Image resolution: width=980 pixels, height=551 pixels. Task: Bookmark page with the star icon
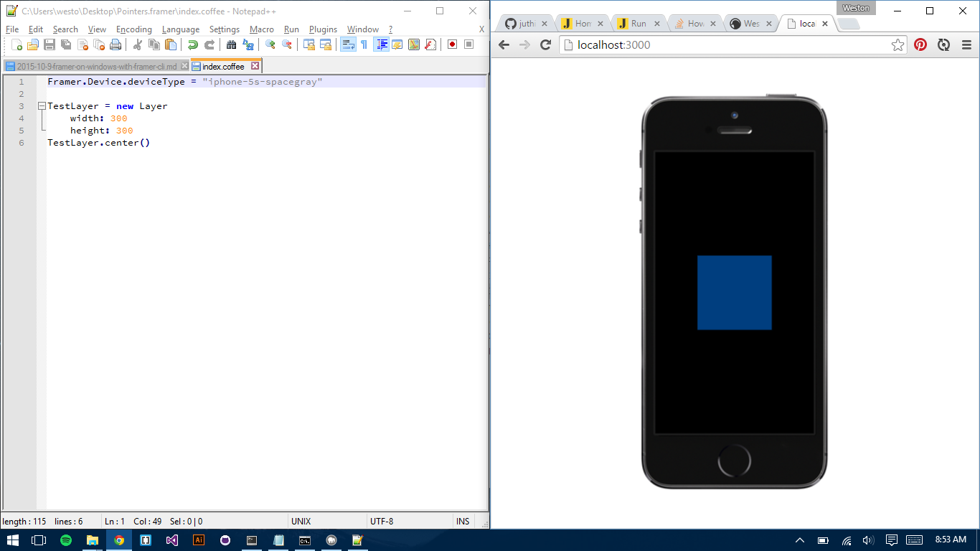point(897,45)
